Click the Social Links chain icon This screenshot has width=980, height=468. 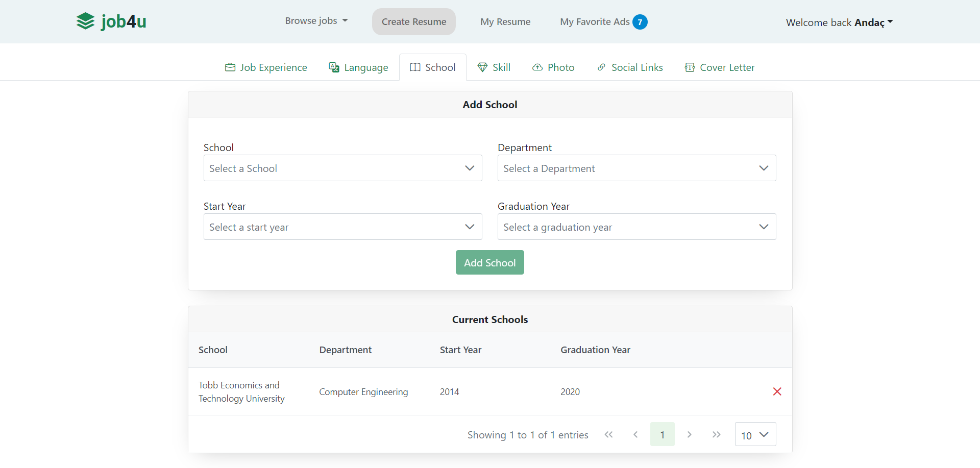(602, 67)
